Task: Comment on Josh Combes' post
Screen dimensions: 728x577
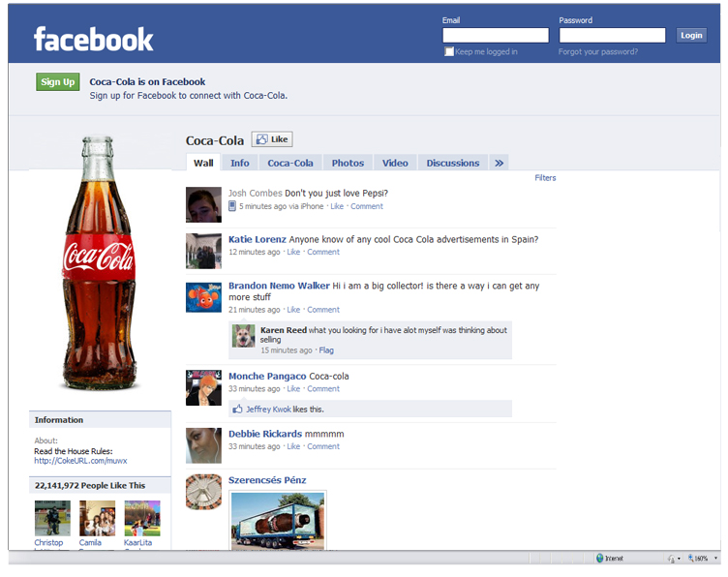Action: point(367,206)
